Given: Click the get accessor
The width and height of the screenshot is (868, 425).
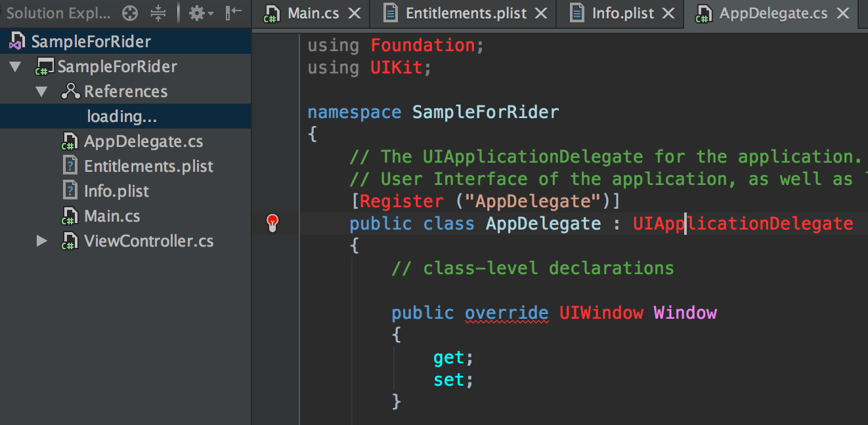Looking at the screenshot, I should click(x=449, y=357).
